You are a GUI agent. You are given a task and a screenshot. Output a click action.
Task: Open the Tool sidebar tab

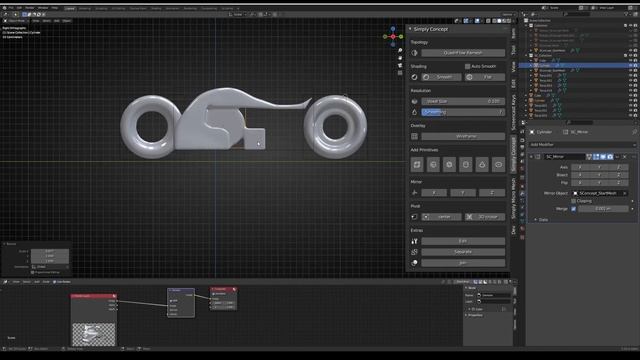[513, 50]
